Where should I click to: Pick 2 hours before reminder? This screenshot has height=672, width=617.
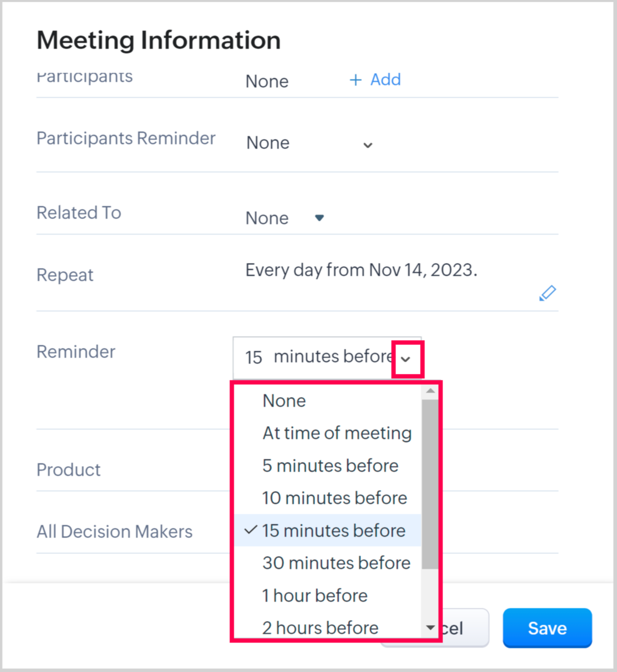pyautogui.click(x=320, y=628)
